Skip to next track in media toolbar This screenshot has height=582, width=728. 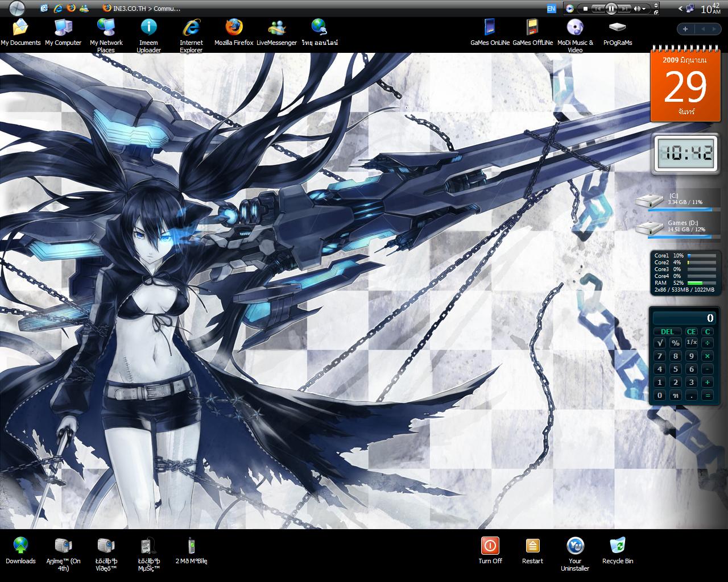point(624,9)
